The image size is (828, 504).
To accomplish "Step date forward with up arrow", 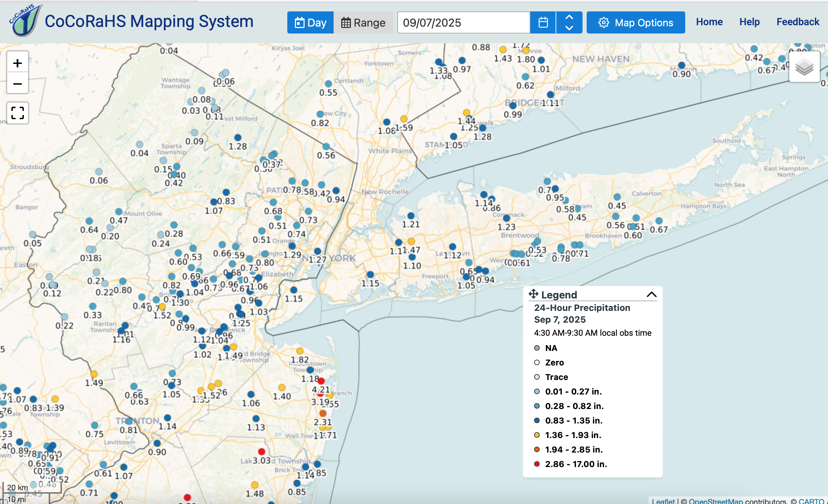I will click(569, 17).
